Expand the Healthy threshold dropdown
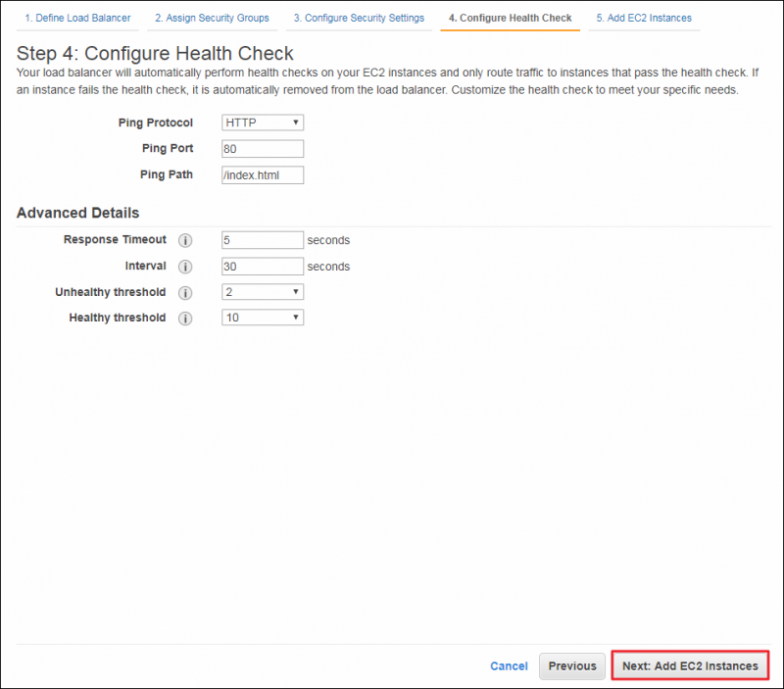This screenshot has height=689, width=784. pos(263,318)
